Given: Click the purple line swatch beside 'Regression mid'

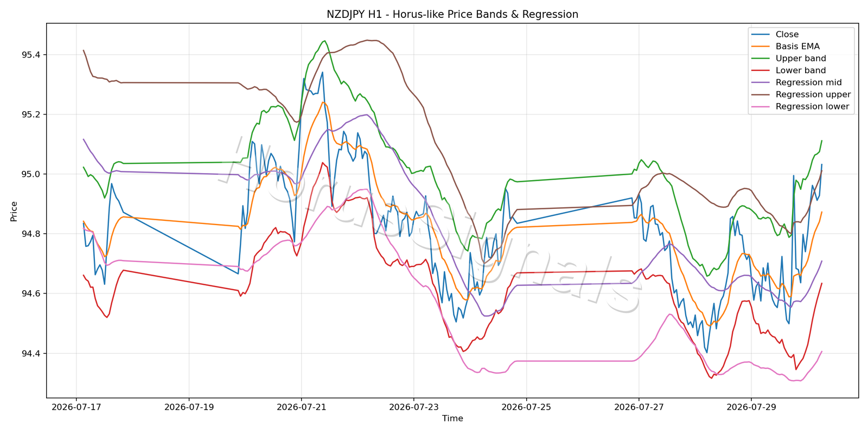Looking at the screenshot, I should click(x=761, y=82).
